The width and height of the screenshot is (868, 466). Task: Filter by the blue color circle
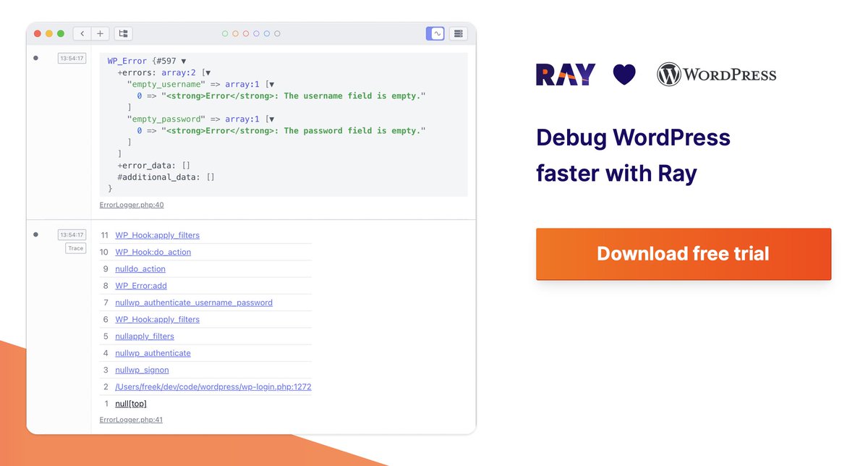[267, 33]
